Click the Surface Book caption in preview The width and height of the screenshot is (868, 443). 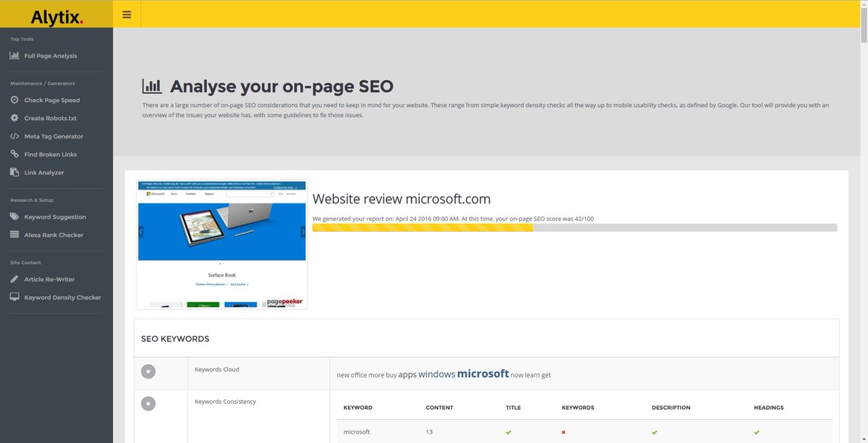coord(221,275)
